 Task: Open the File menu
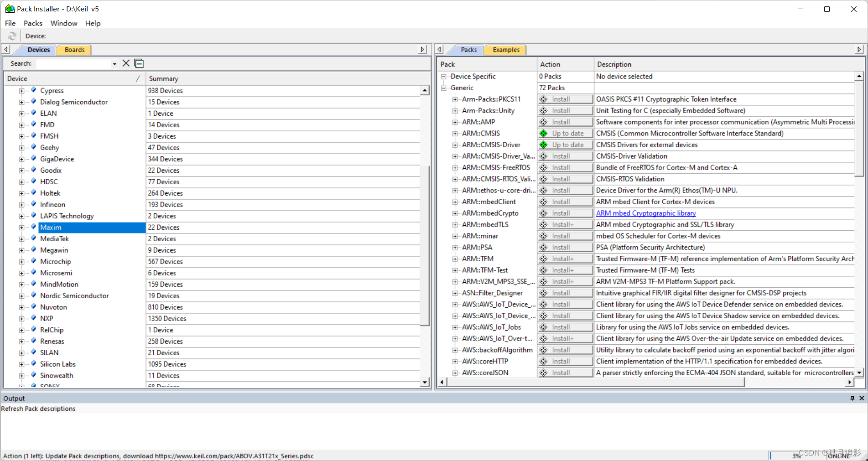click(x=10, y=23)
